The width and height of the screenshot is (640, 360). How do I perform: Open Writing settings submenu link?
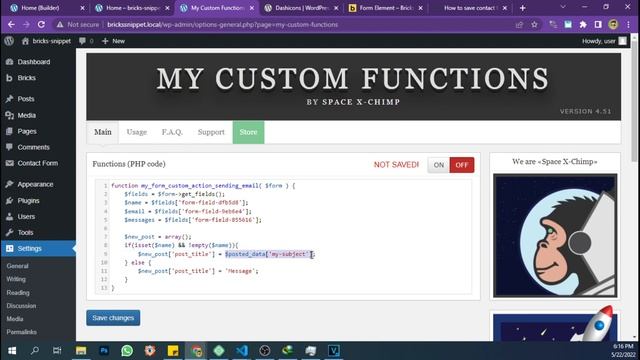coord(16,279)
